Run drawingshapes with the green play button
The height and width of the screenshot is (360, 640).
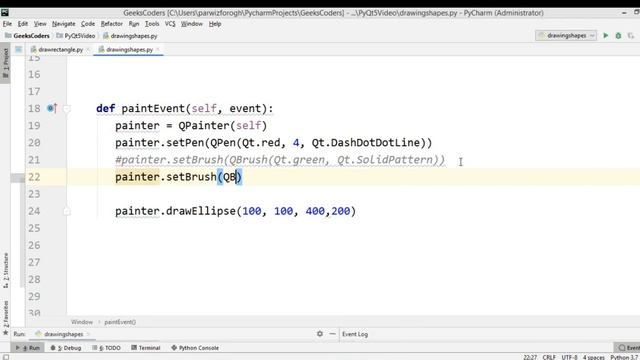pos(606,36)
